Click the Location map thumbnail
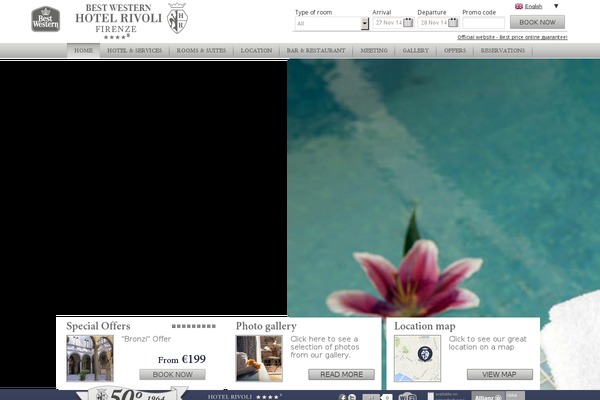 click(417, 358)
